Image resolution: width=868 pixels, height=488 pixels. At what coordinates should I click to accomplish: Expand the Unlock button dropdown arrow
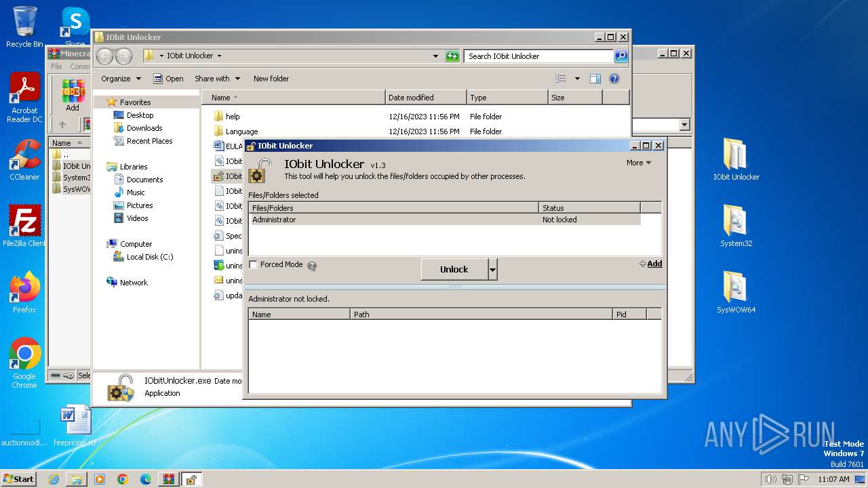coord(493,269)
